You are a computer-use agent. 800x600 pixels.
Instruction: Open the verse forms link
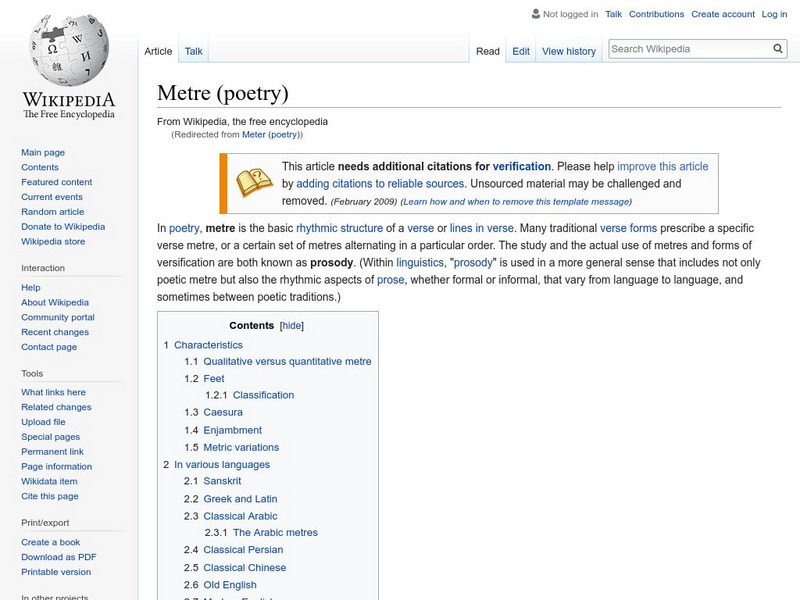pyautogui.click(x=629, y=228)
